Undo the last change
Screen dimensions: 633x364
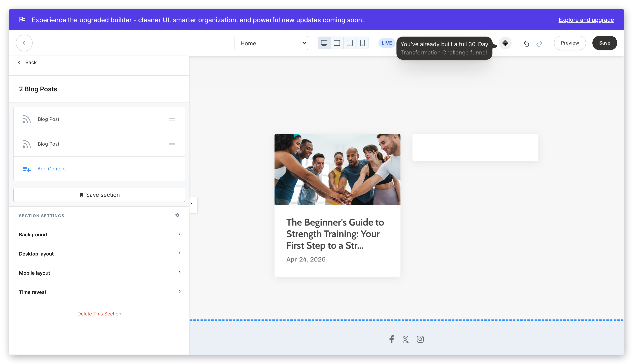click(x=526, y=44)
